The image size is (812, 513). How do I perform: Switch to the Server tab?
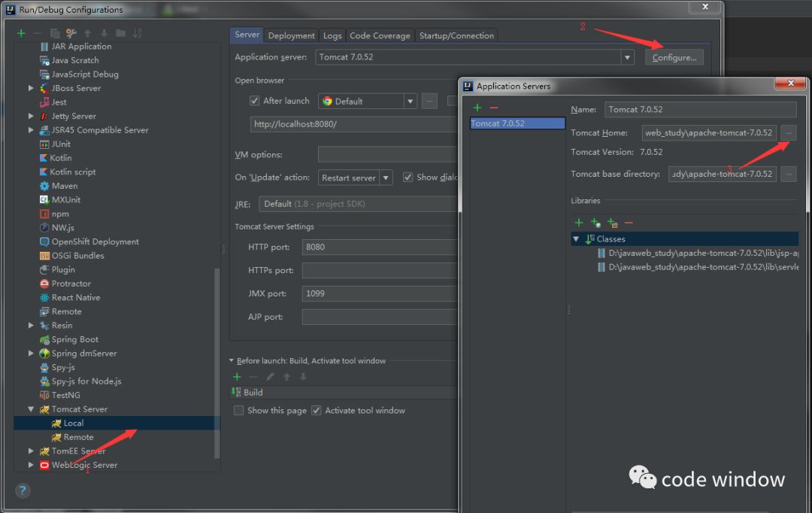click(x=247, y=35)
